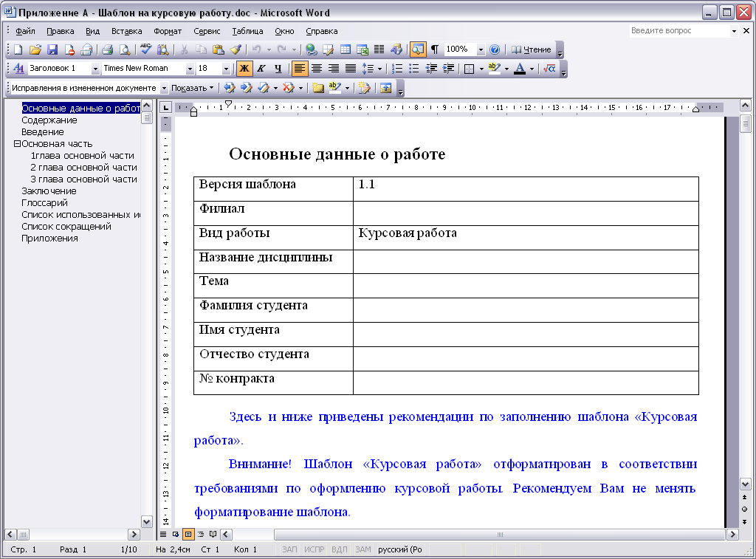
Task: Insert equation with square root icon
Action: (x=549, y=69)
